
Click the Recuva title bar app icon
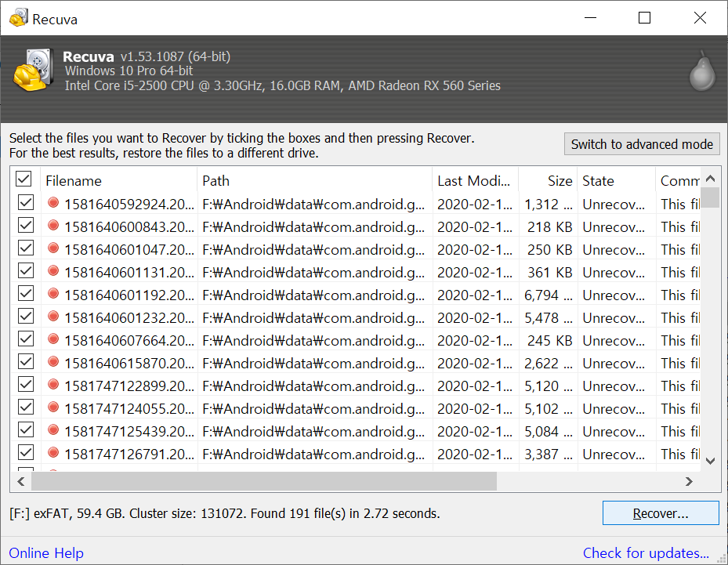pos(19,18)
